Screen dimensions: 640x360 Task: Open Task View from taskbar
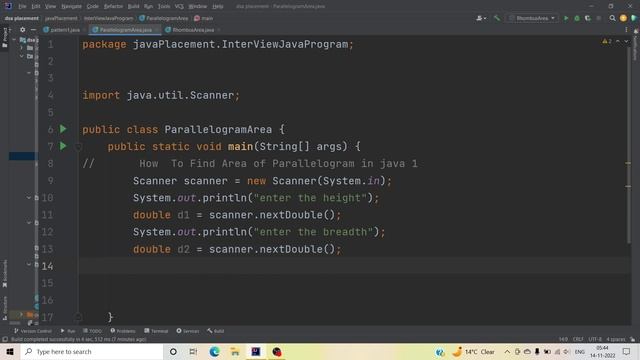pyautogui.click(x=193, y=351)
